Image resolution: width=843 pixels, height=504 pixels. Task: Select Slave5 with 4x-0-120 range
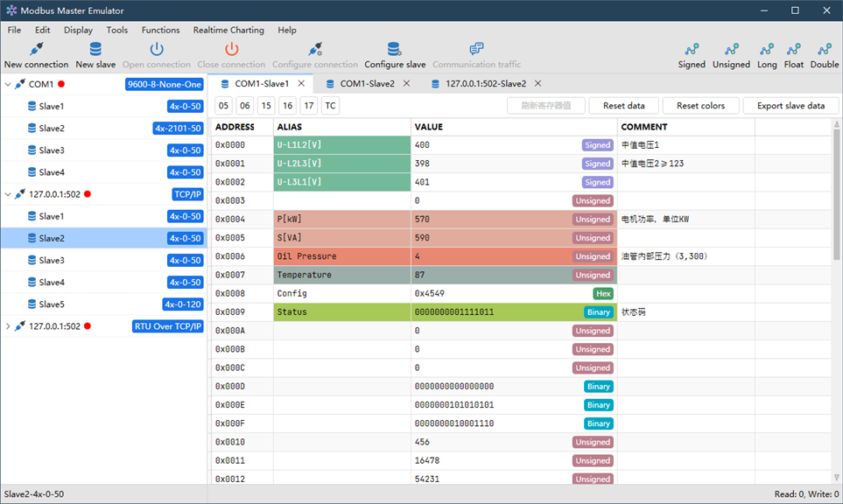click(x=104, y=304)
